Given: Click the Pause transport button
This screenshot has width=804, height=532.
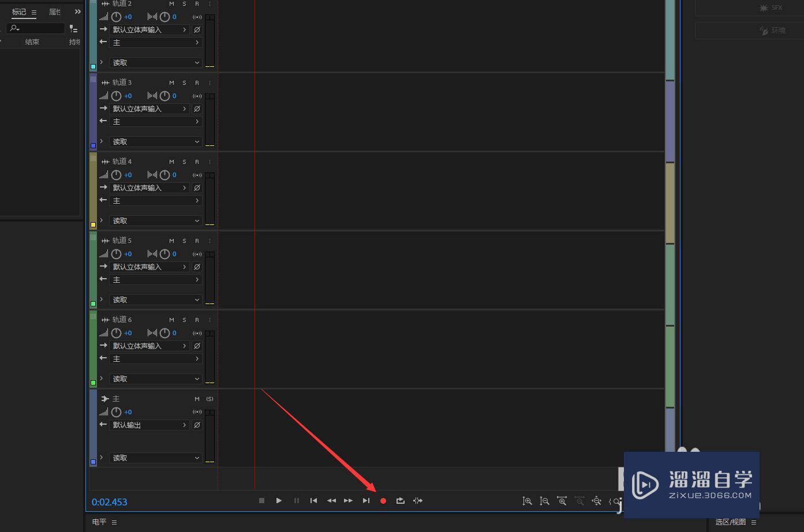Looking at the screenshot, I should (x=297, y=501).
